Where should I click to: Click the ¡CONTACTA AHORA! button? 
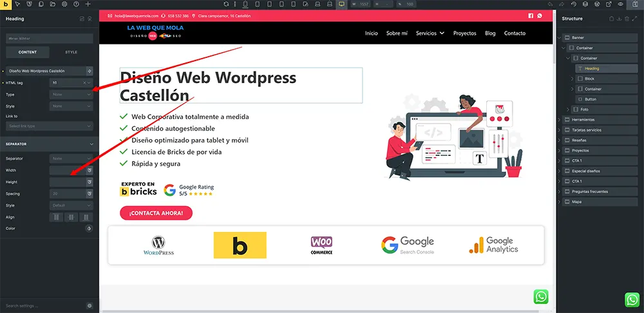tap(156, 213)
